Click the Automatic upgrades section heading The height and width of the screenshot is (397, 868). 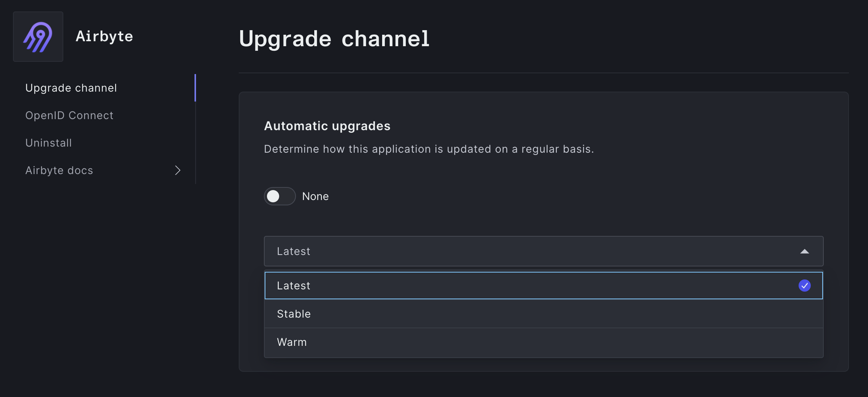pyautogui.click(x=327, y=126)
